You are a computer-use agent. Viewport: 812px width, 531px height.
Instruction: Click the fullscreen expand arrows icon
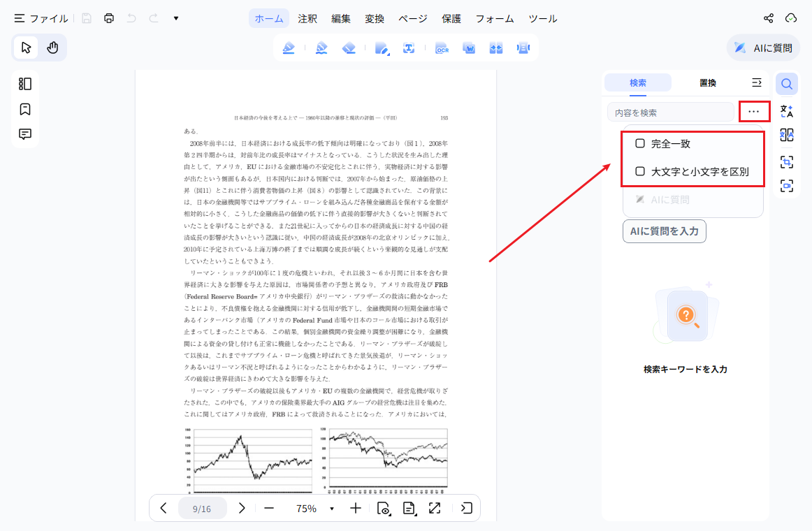point(435,509)
